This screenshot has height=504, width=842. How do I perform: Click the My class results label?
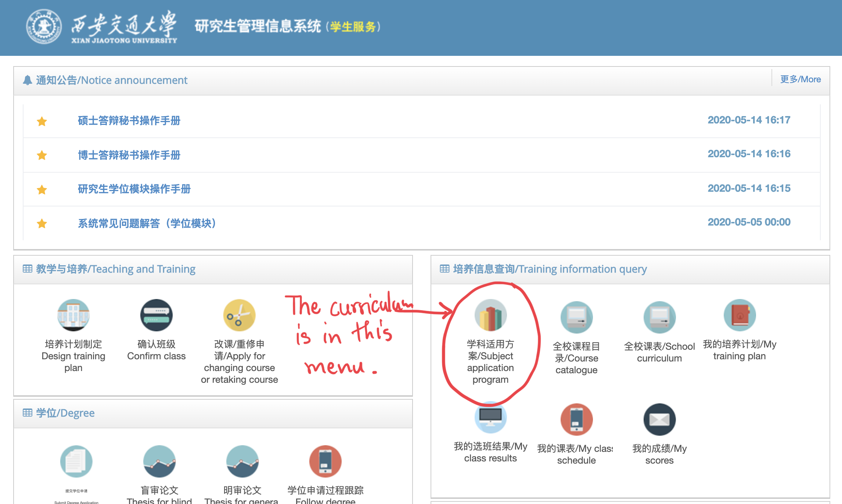(490, 452)
